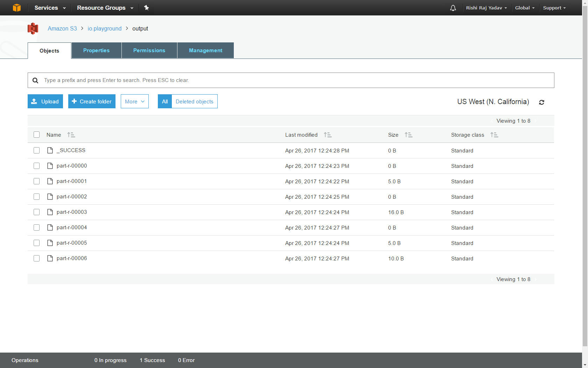Click file icon of part-r-00006
The width and height of the screenshot is (588, 368).
[50, 258]
